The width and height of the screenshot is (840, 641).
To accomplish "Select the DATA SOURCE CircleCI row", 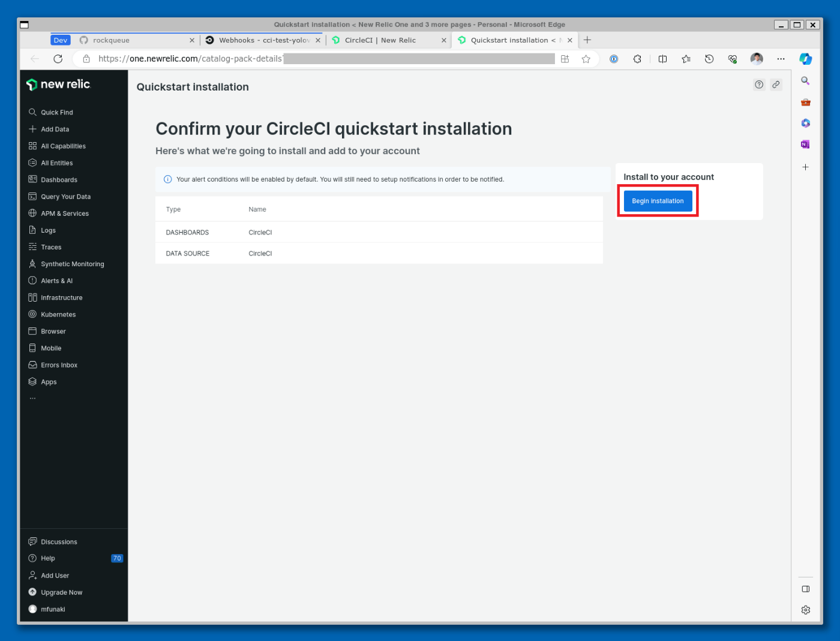I will (x=379, y=253).
